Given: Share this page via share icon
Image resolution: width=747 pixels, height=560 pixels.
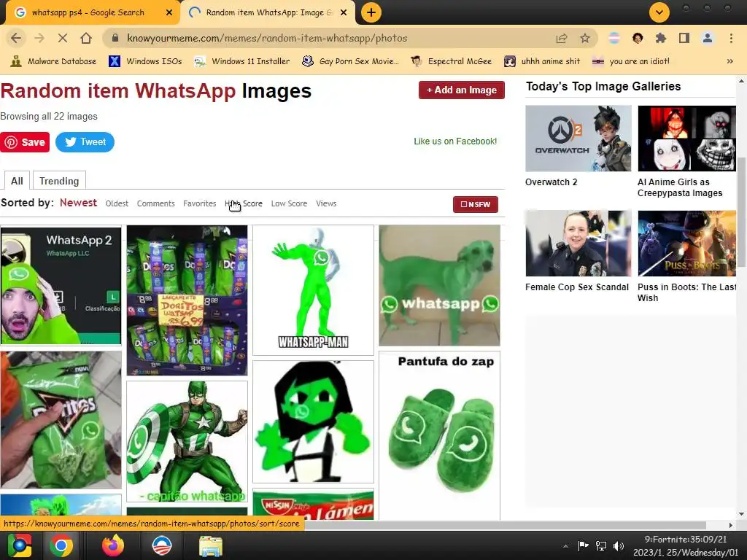Looking at the screenshot, I should pos(562,38).
